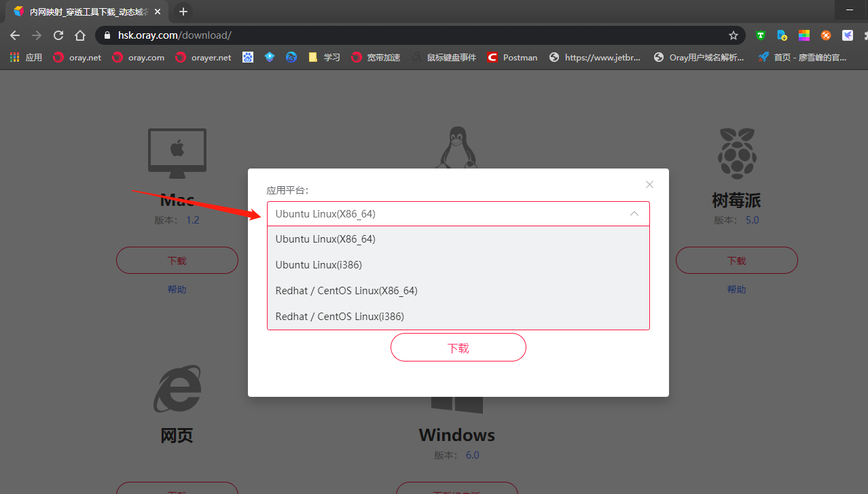Viewport: 868px width, 494px height.
Task: Navigate back with the arrow icon
Action: coord(15,35)
